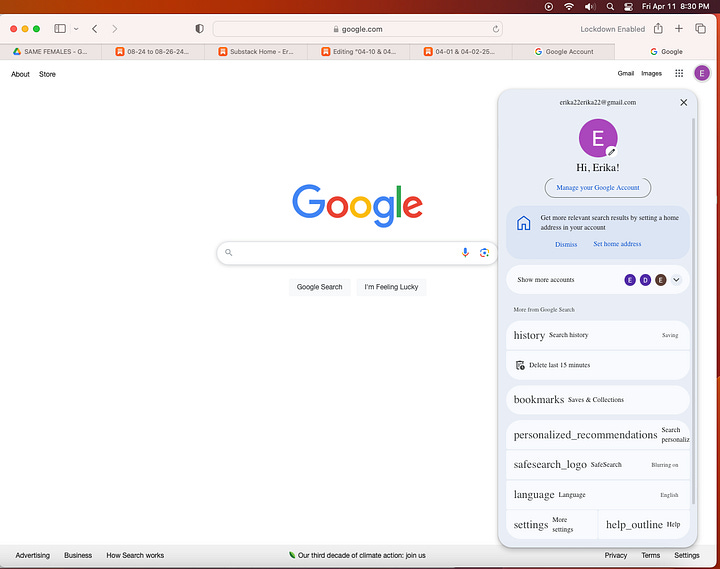Open the Privacy footer link
Viewport: 720px width, 569px height.
[616, 555]
